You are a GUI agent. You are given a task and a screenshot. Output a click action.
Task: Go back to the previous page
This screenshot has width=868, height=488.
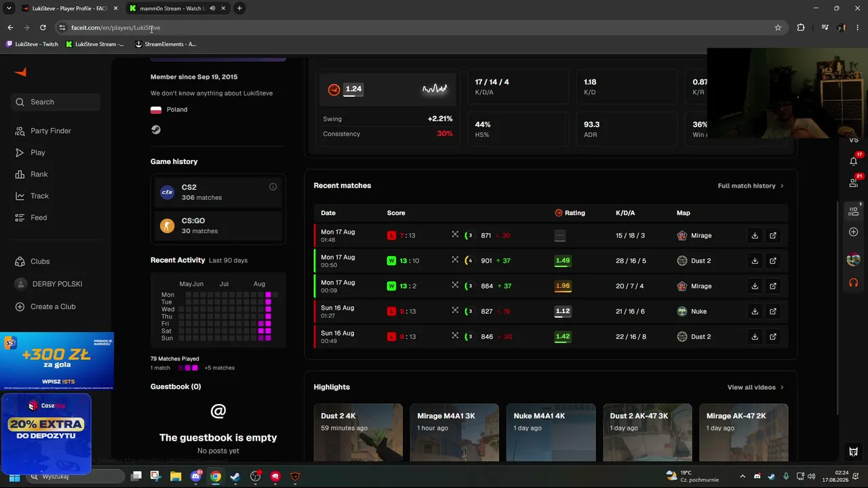coord(10,28)
